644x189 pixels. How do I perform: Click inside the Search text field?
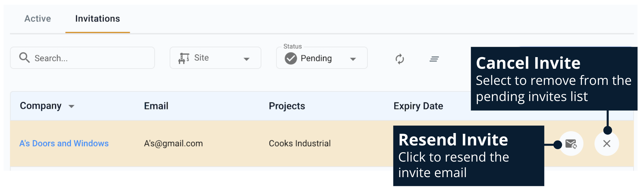click(x=90, y=58)
